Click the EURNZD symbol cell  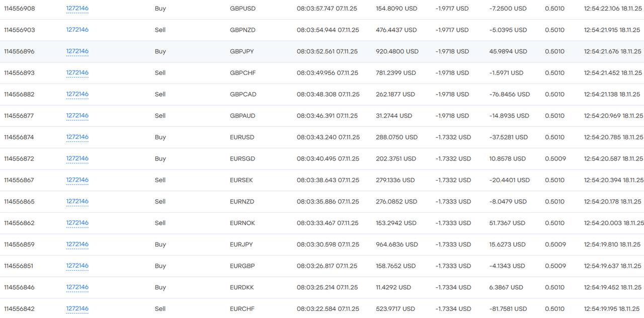[242, 201]
